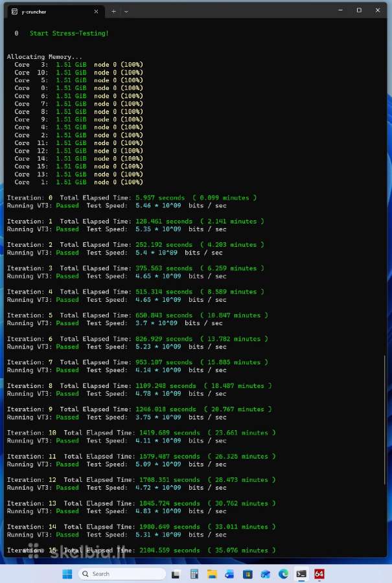
Task: Click the 'Start Stress-Testing!' text
Action: coord(69,33)
